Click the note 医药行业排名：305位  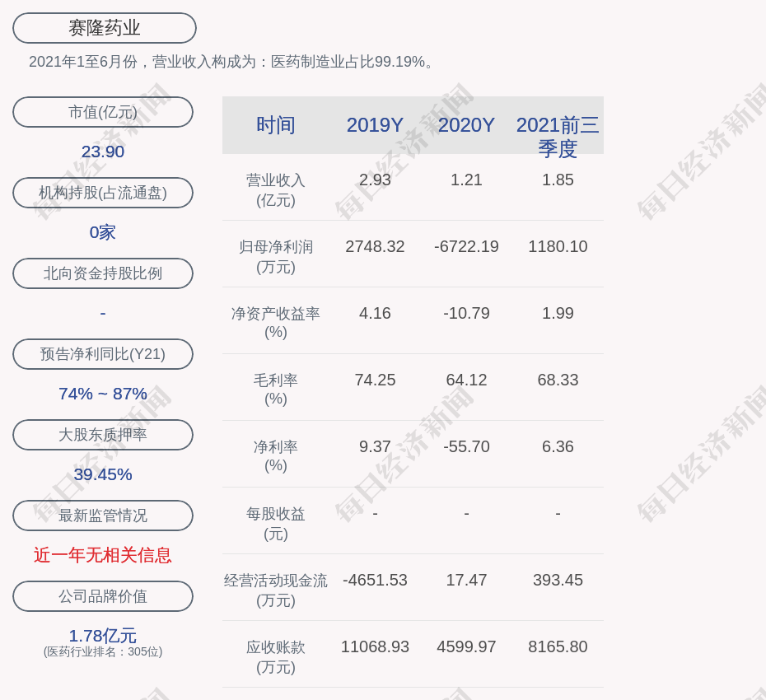[x=103, y=651]
